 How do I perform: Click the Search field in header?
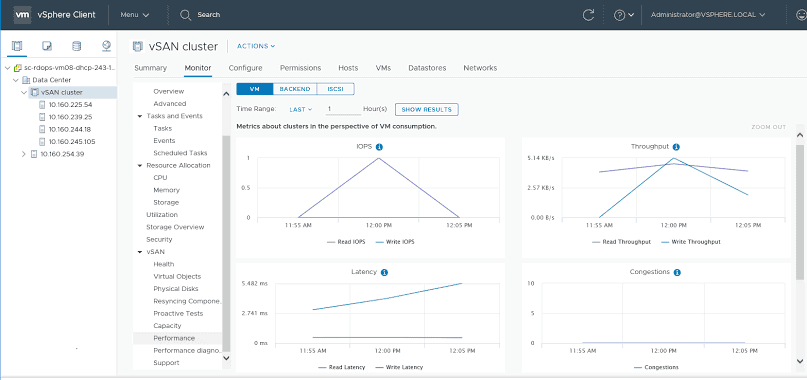click(208, 15)
